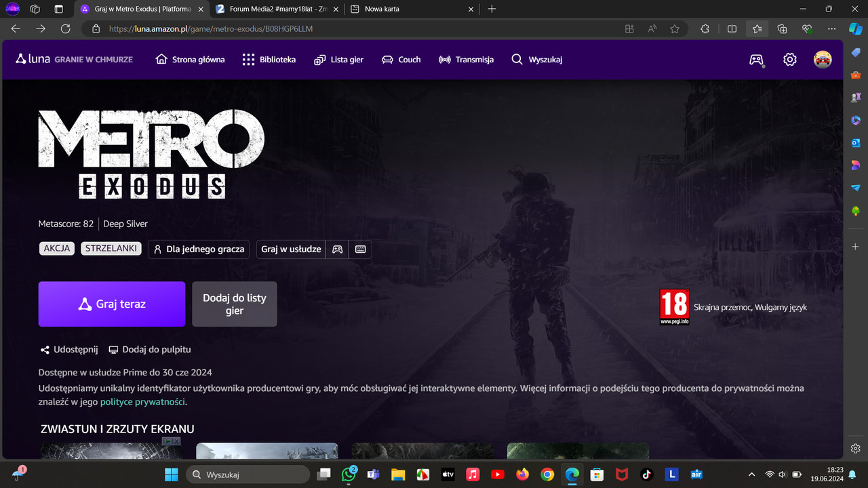The width and height of the screenshot is (868, 488).
Task: Open the Luna controller status icon
Action: coord(755,60)
